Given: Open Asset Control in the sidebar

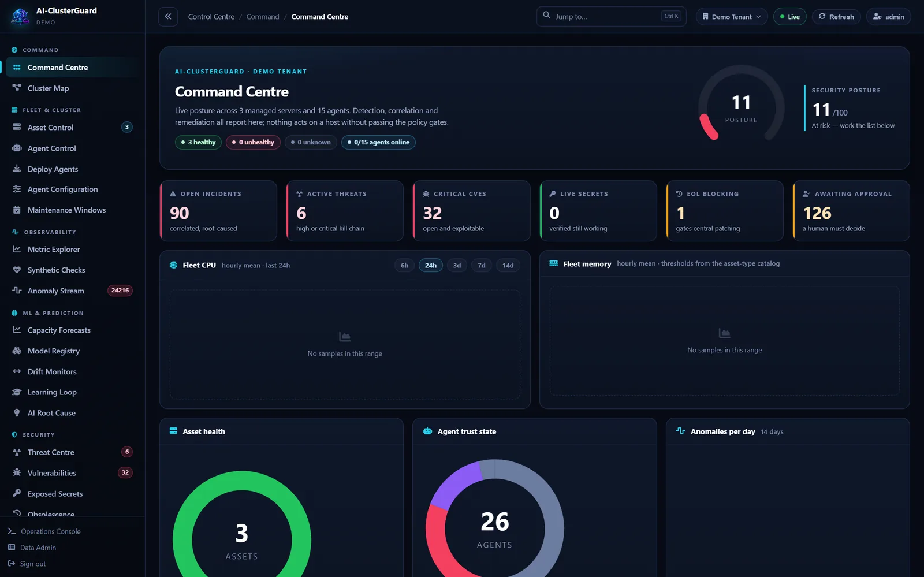Looking at the screenshot, I should point(72,127).
